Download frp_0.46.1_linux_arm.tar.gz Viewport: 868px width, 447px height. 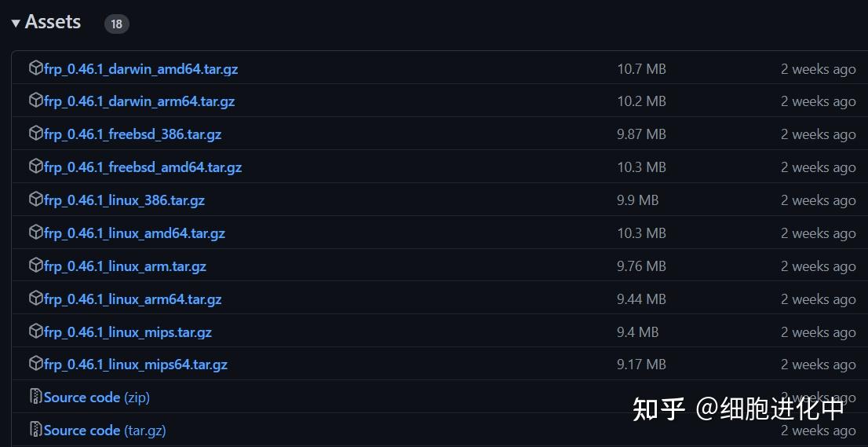point(125,266)
